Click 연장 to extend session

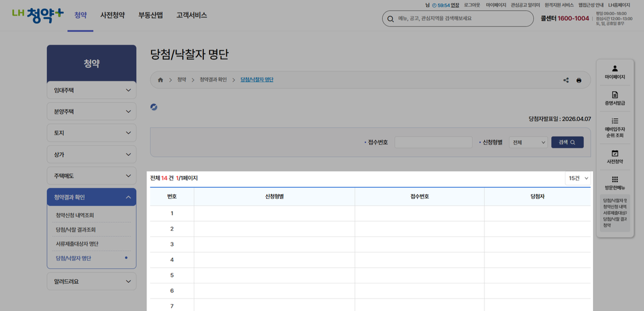click(x=455, y=5)
